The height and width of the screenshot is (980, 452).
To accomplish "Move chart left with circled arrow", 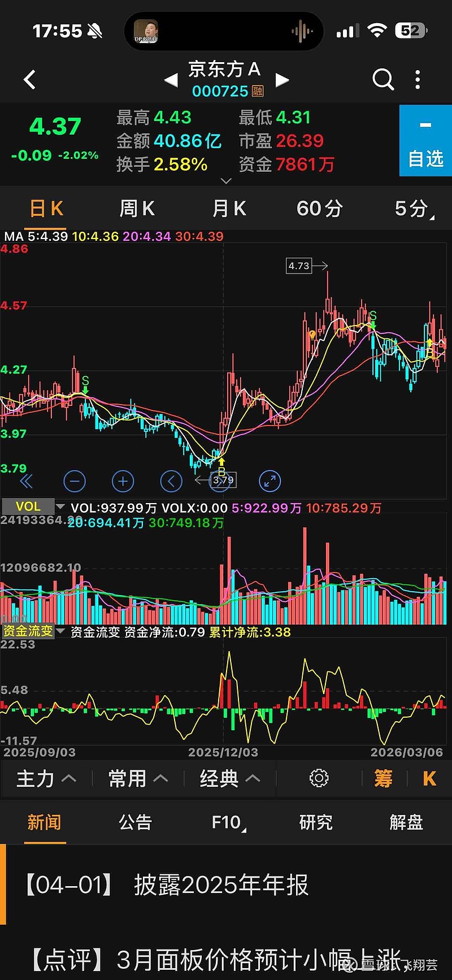I will pyautogui.click(x=171, y=481).
